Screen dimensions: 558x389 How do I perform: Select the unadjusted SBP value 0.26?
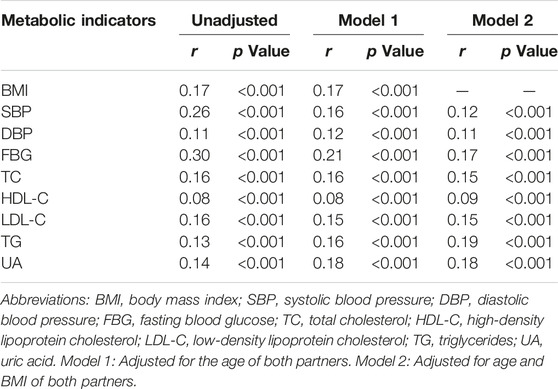(195, 112)
